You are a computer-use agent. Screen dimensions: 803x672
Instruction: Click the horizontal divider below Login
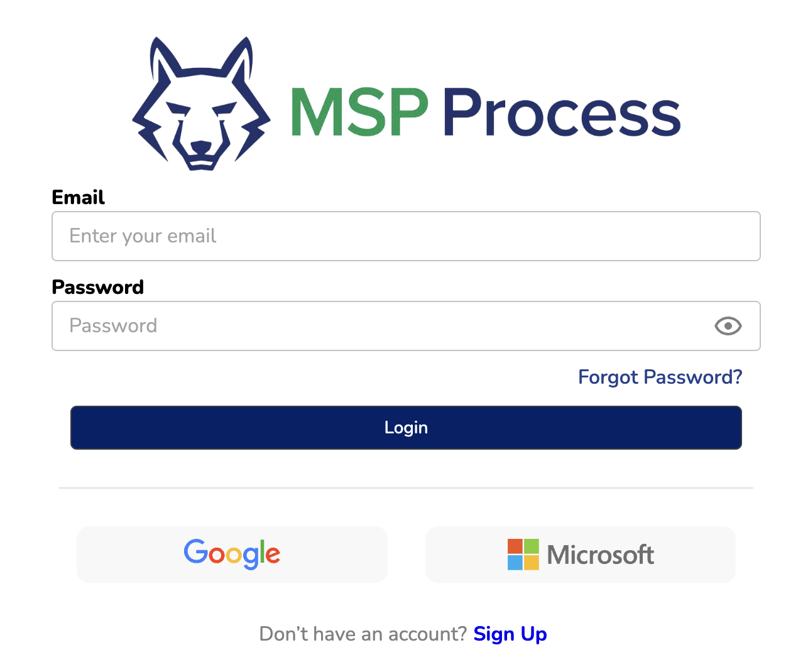click(406, 488)
